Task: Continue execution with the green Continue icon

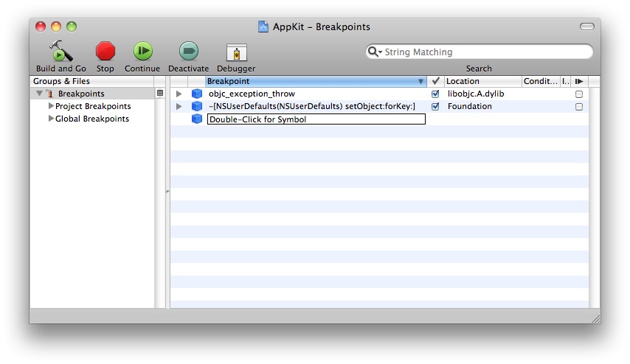Action: click(142, 52)
